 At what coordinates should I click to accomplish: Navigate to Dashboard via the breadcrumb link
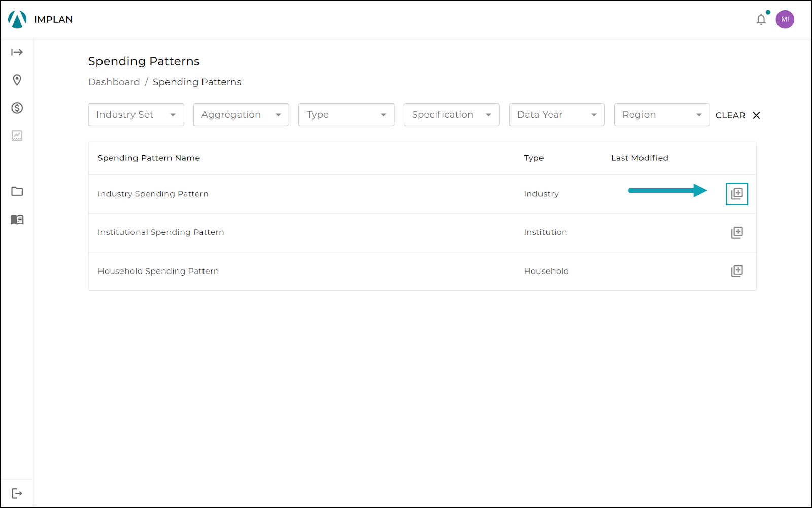point(114,82)
